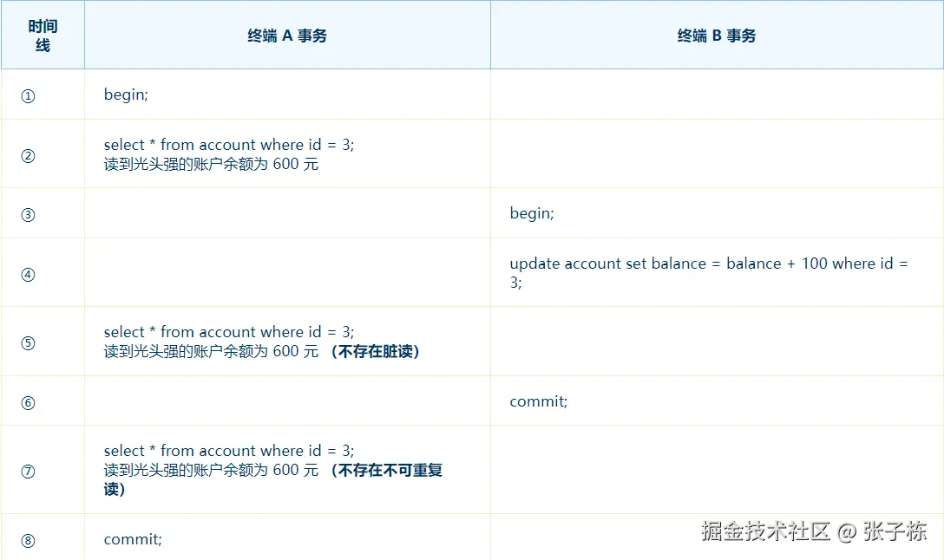Click the circled number ⑥ timeline marker

point(29,402)
